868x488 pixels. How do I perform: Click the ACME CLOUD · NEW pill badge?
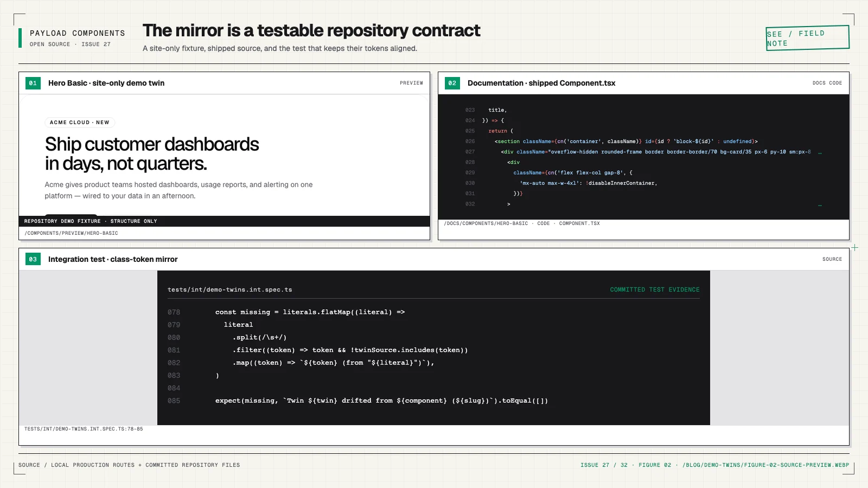[x=80, y=123]
